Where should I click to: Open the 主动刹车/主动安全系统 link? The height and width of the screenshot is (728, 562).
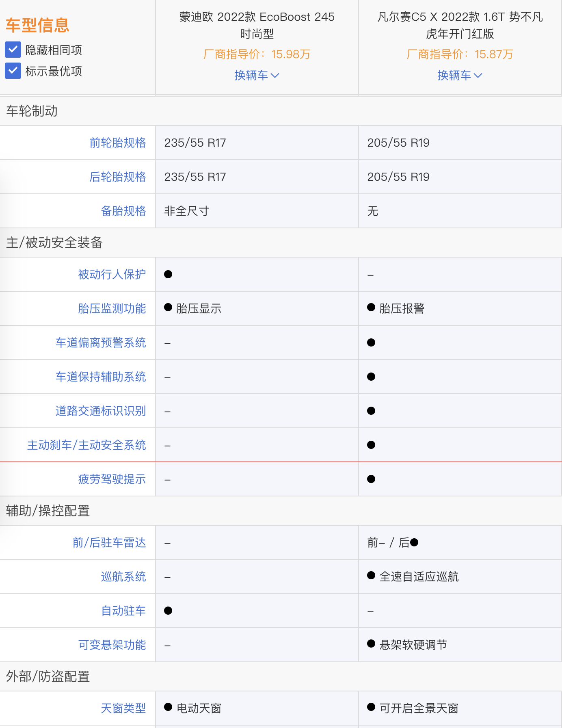(86, 445)
